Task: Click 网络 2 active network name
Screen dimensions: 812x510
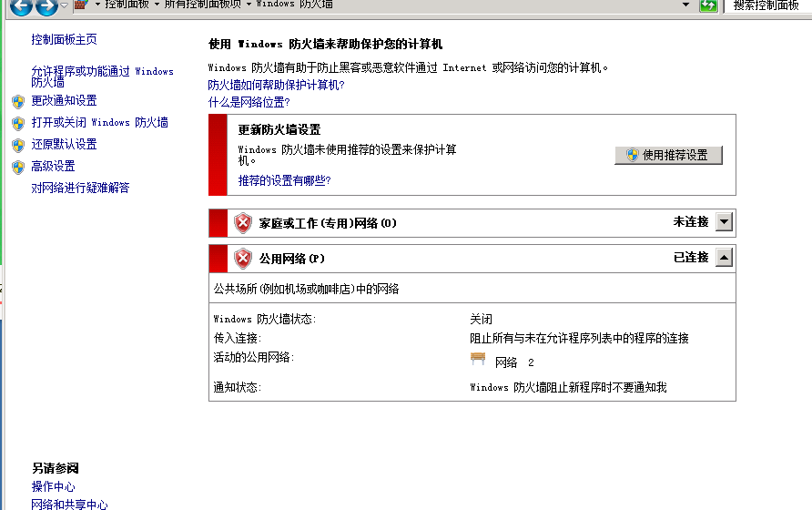Action: click(x=514, y=362)
